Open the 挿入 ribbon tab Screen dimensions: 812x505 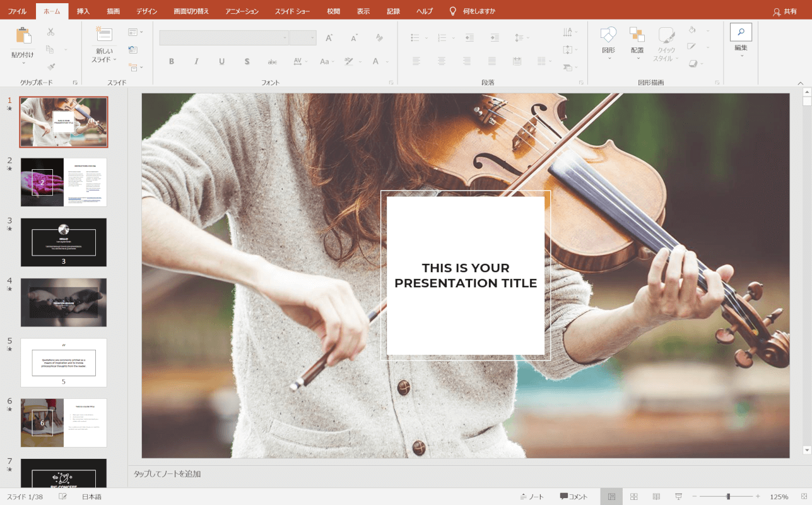coord(83,11)
